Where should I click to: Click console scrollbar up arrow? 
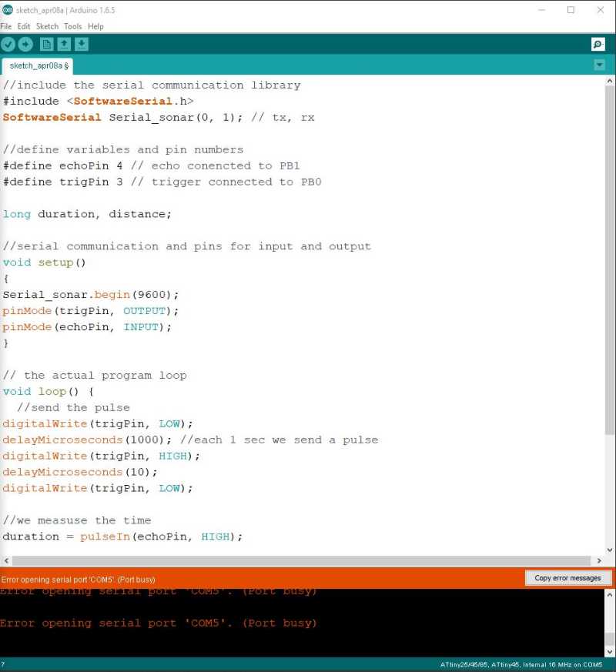click(x=610, y=595)
